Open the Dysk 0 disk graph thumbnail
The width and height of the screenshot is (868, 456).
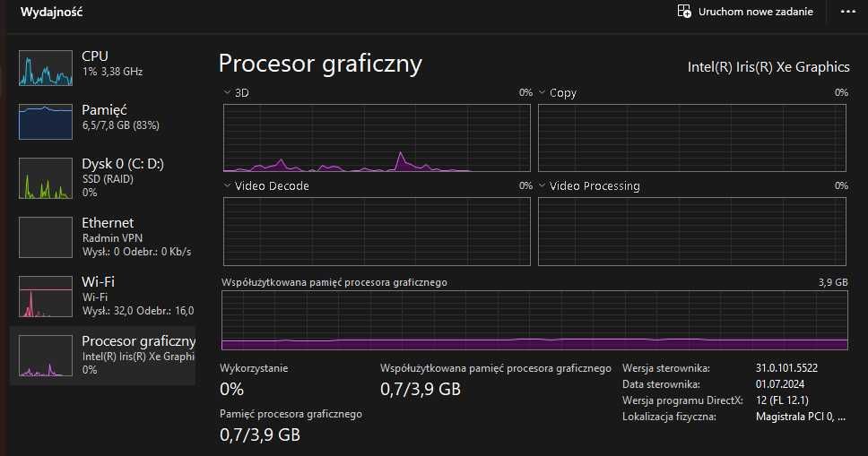[x=45, y=177]
